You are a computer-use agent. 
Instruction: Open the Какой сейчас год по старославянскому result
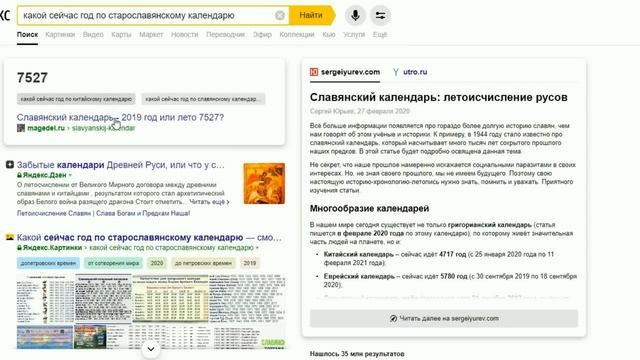click(x=149, y=237)
